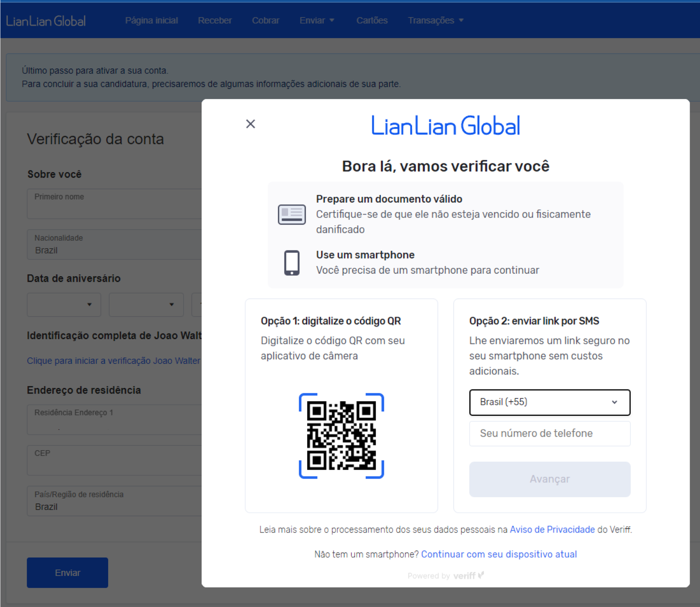Click the phone number input field
This screenshot has width=700, height=607.
tap(549, 433)
